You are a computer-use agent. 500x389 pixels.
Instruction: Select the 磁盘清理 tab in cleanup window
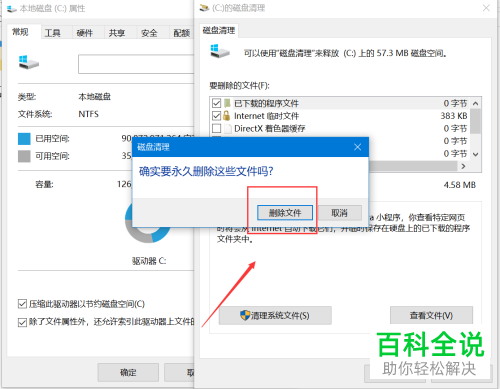(219, 31)
